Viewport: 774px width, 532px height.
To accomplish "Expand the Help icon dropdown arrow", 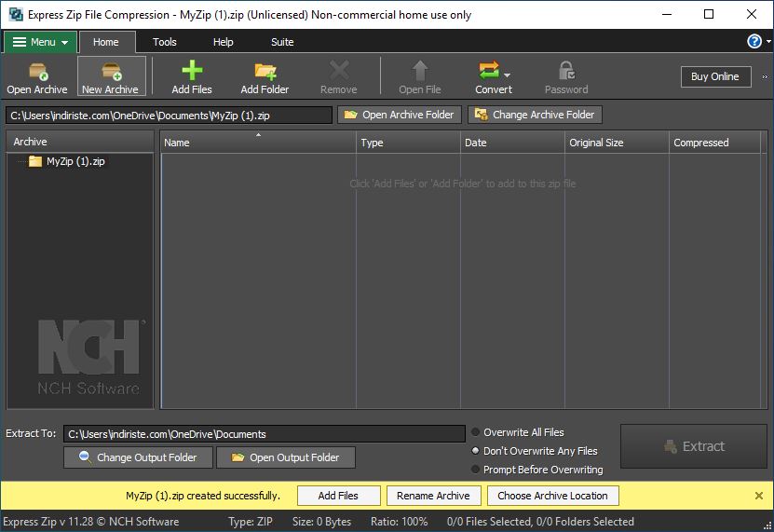I will point(768,42).
